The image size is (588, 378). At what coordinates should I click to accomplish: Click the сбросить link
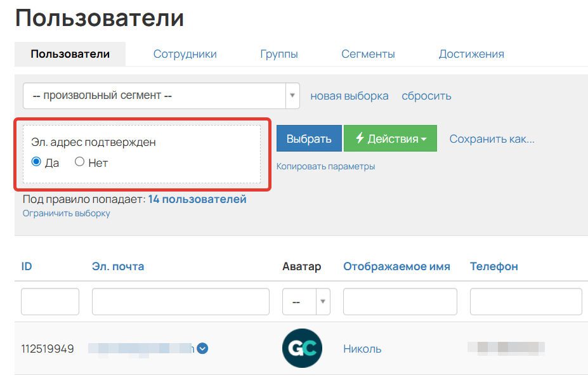[426, 96]
